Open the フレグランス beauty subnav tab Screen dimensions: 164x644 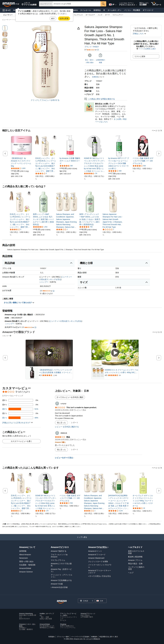click(x=78, y=15)
